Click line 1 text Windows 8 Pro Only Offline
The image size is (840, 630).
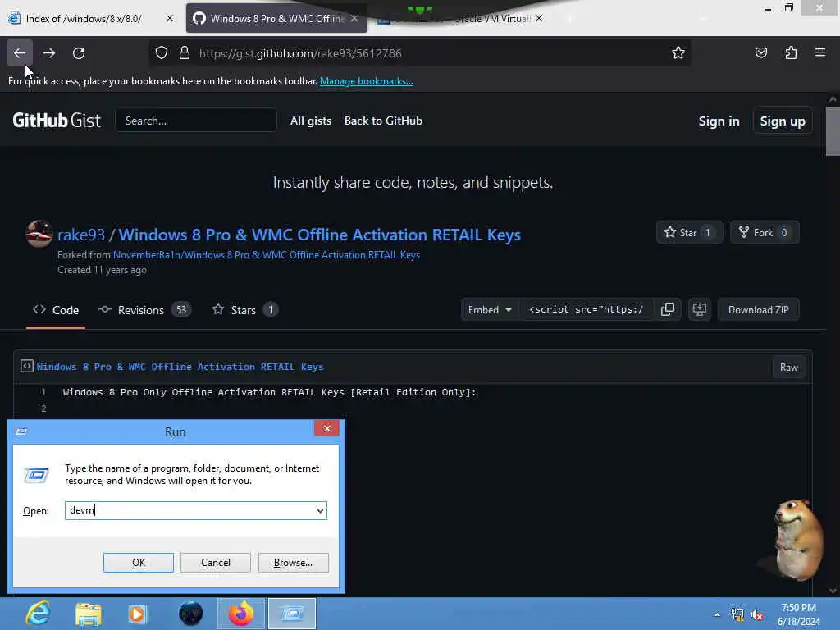269,392
